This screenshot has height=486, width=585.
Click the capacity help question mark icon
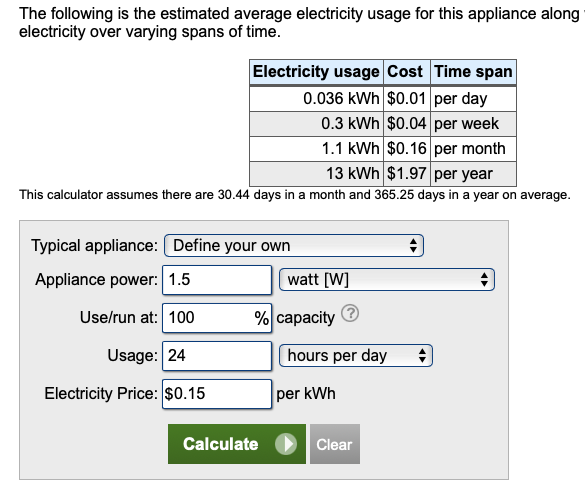pyautogui.click(x=350, y=313)
